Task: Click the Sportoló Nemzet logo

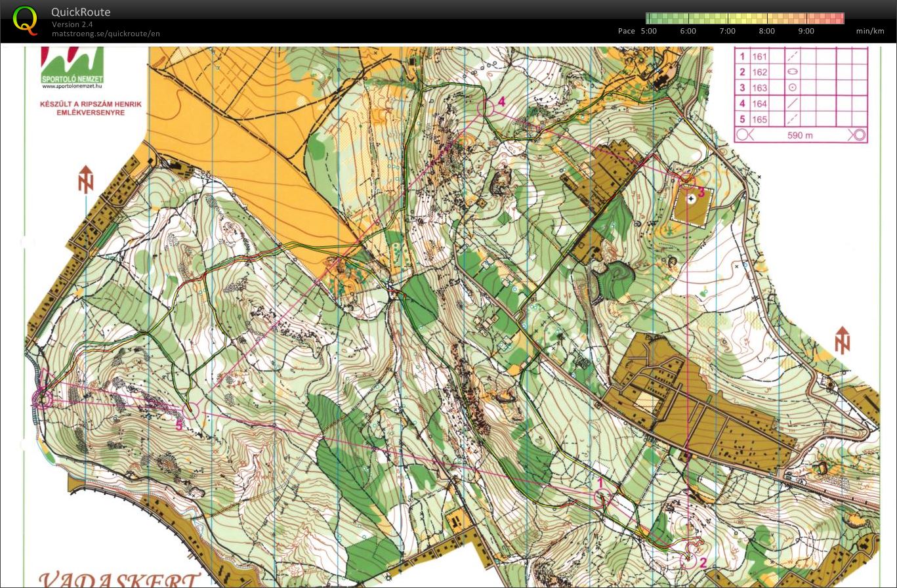Action: click(x=72, y=64)
